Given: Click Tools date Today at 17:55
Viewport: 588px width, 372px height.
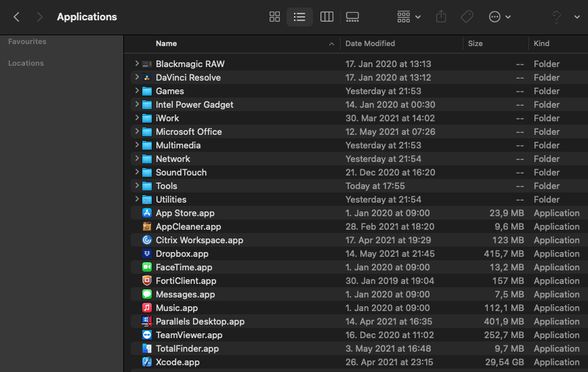Looking at the screenshot, I should tap(375, 186).
